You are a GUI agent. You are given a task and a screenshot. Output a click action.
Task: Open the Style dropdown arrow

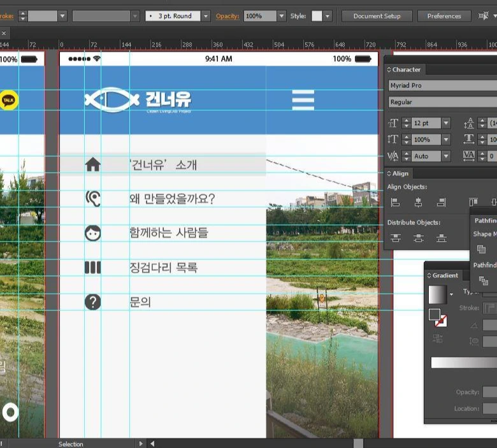click(328, 16)
